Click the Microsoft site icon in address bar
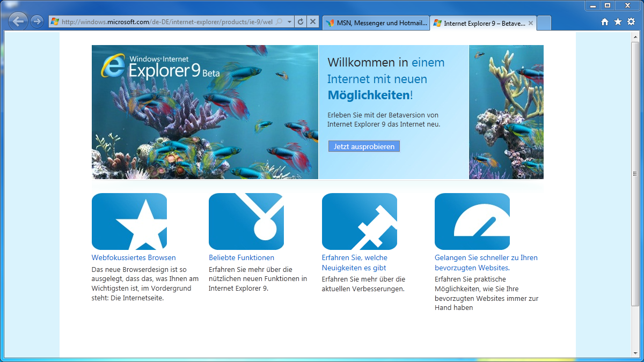644x362 pixels. (55, 22)
